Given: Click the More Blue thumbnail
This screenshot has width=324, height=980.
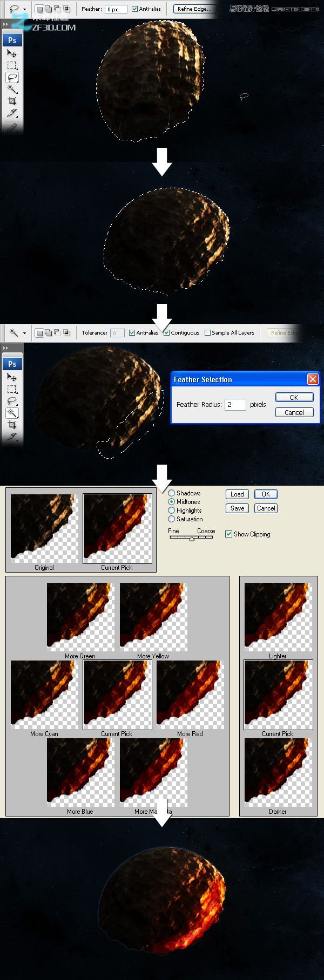Looking at the screenshot, I should click(x=80, y=773).
